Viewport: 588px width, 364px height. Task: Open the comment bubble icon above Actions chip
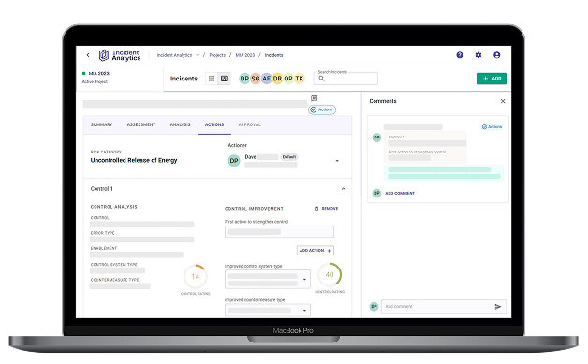tap(315, 98)
